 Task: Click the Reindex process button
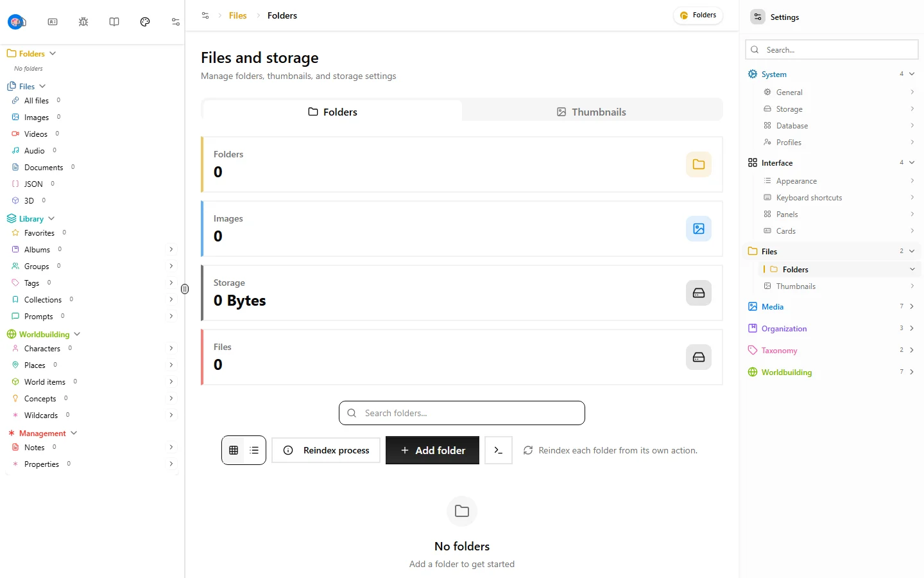326,450
